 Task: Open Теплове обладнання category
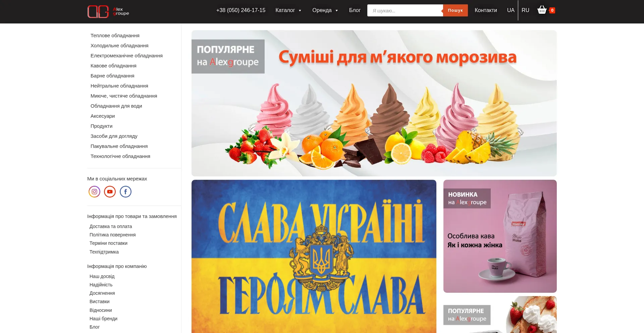click(115, 36)
